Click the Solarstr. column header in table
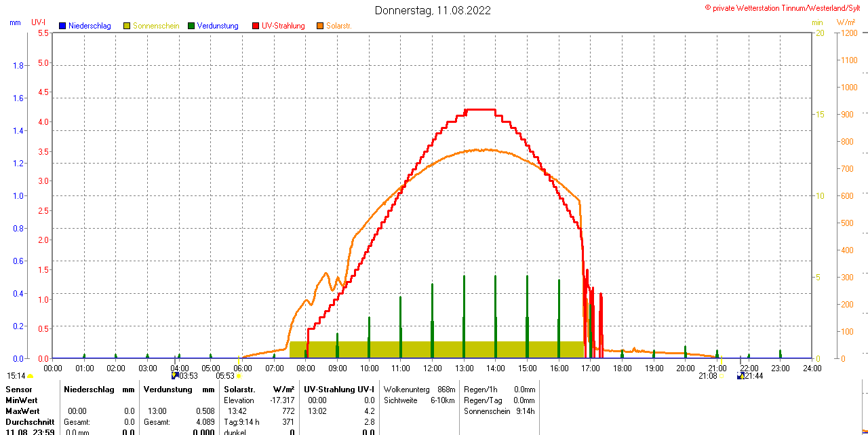This screenshot has height=435, width=868. tap(239, 390)
